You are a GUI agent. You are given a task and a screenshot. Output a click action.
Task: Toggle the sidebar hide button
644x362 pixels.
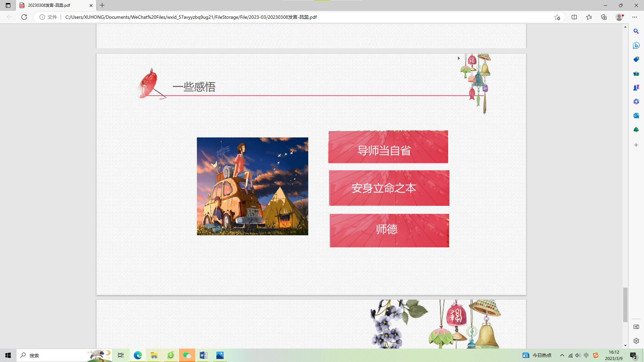(x=636, y=327)
